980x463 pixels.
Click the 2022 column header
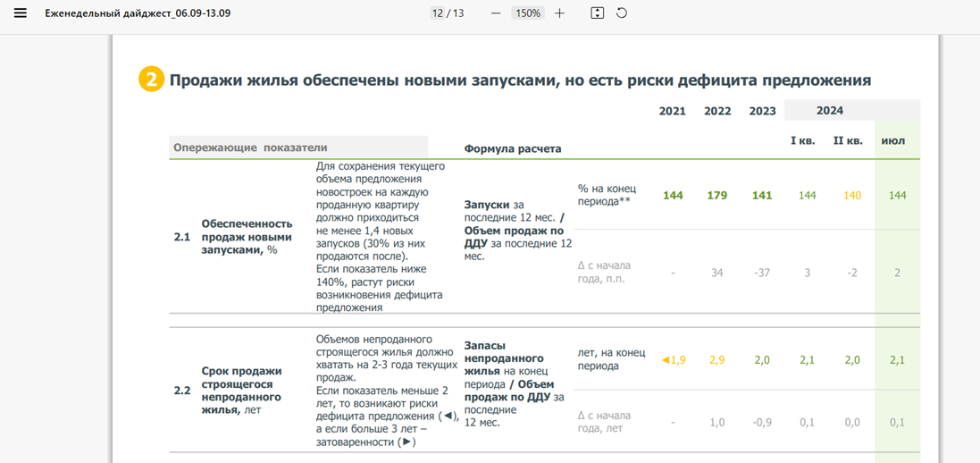[717, 112]
